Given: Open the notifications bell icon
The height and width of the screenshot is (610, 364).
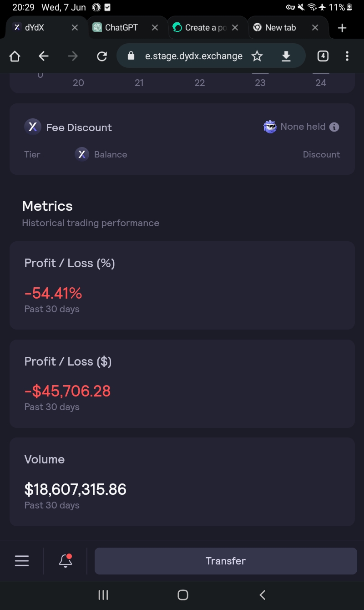Looking at the screenshot, I should [66, 561].
